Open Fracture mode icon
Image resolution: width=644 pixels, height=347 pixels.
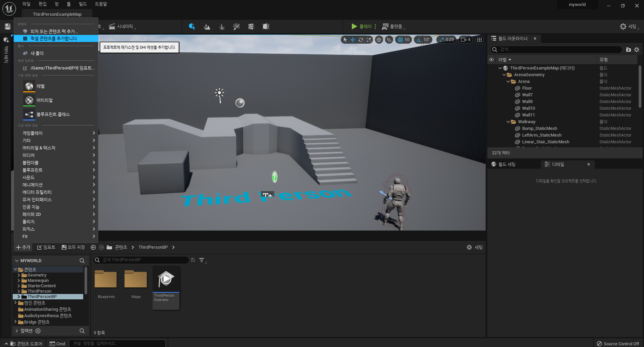[251, 27]
